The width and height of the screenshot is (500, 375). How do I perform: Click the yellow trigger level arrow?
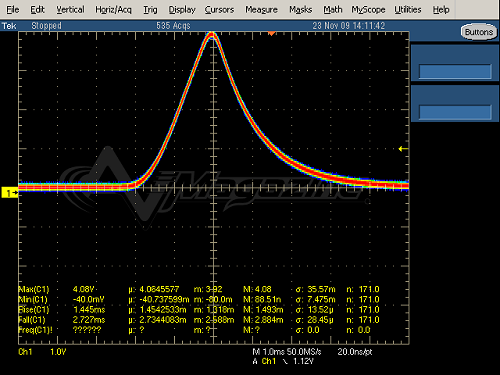point(403,149)
